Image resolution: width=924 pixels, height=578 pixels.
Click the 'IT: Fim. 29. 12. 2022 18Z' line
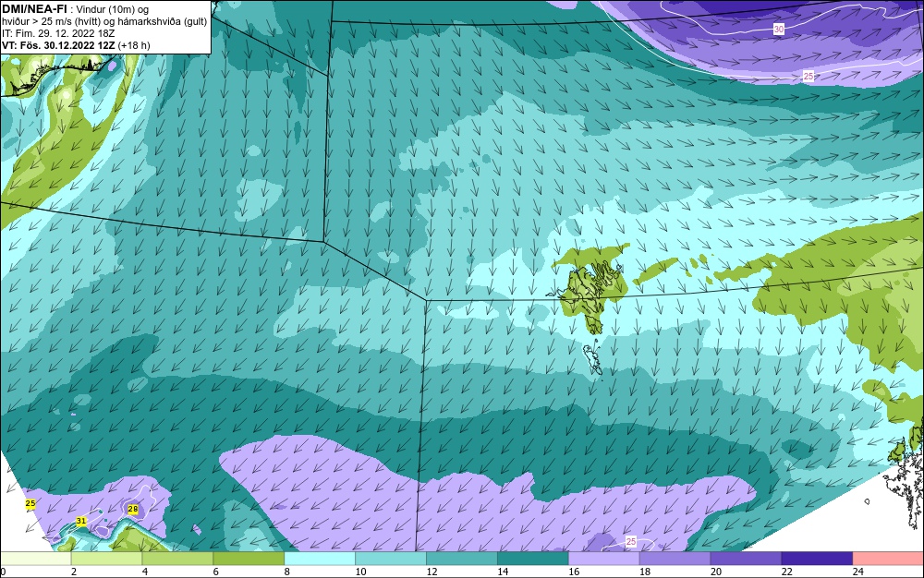coord(58,33)
